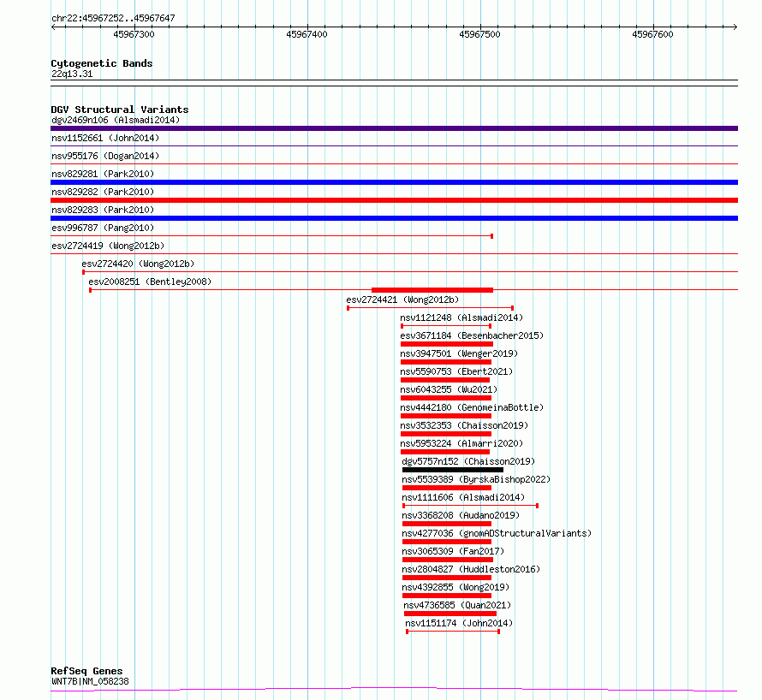Open nsv1152661 (John2014) variant label

(105, 138)
